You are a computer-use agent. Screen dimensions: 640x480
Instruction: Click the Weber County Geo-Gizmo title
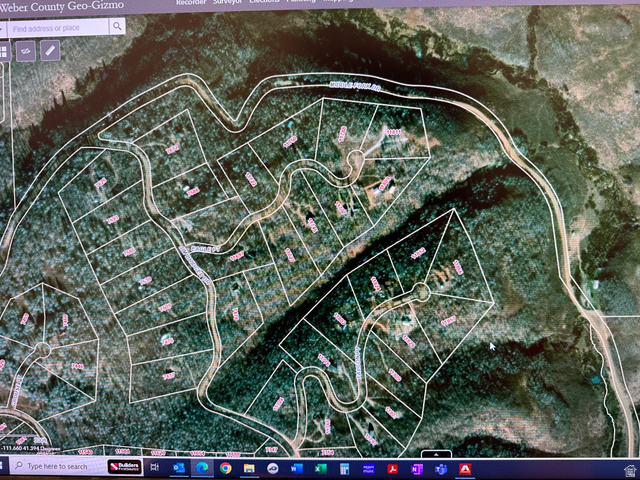tap(62, 6)
